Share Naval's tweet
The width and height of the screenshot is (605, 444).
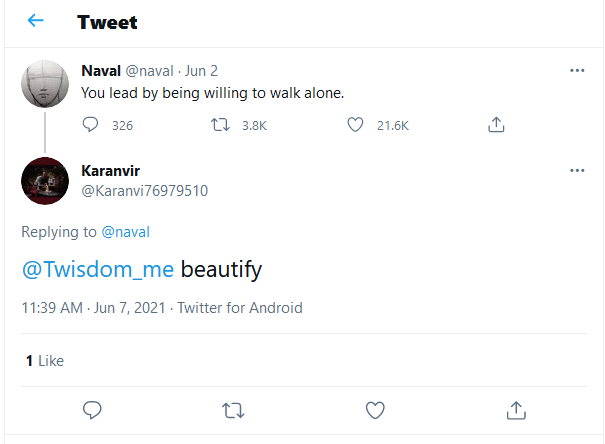click(494, 126)
